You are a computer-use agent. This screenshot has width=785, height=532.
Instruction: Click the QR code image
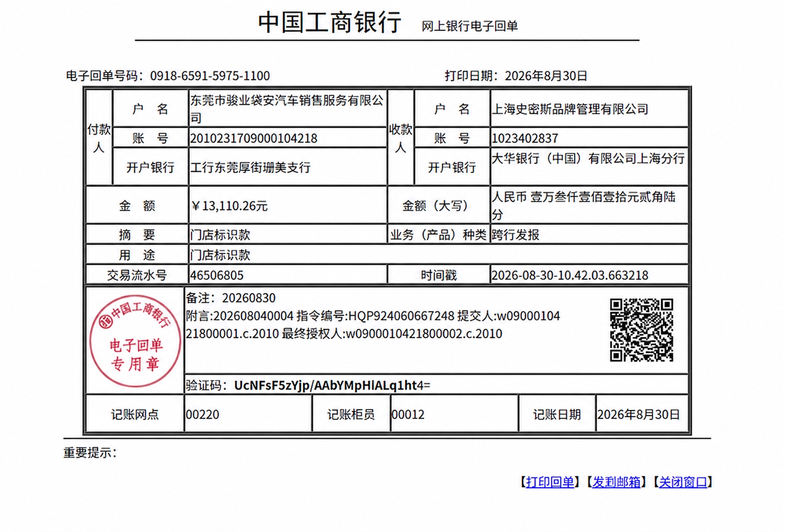click(x=642, y=330)
